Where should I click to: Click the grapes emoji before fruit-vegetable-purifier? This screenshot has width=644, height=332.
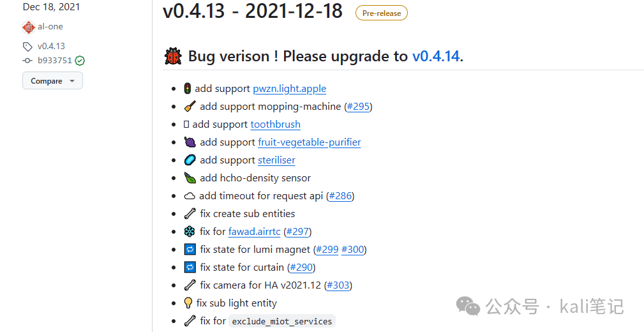click(190, 142)
